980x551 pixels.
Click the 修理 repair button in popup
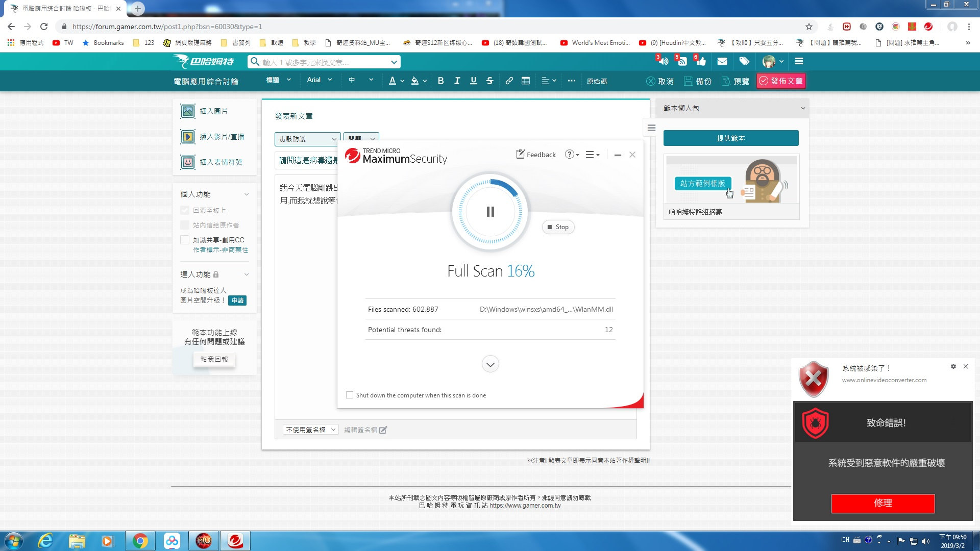click(x=883, y=503)
